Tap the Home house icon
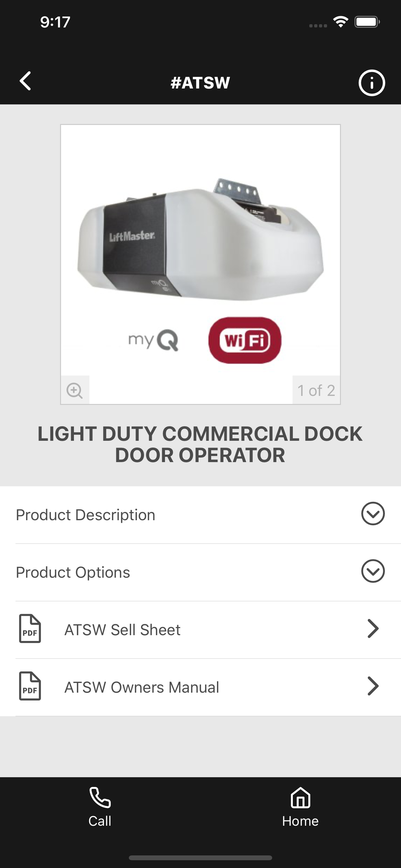Viewport: 401px width, 868px height. [x=300, y=797]
